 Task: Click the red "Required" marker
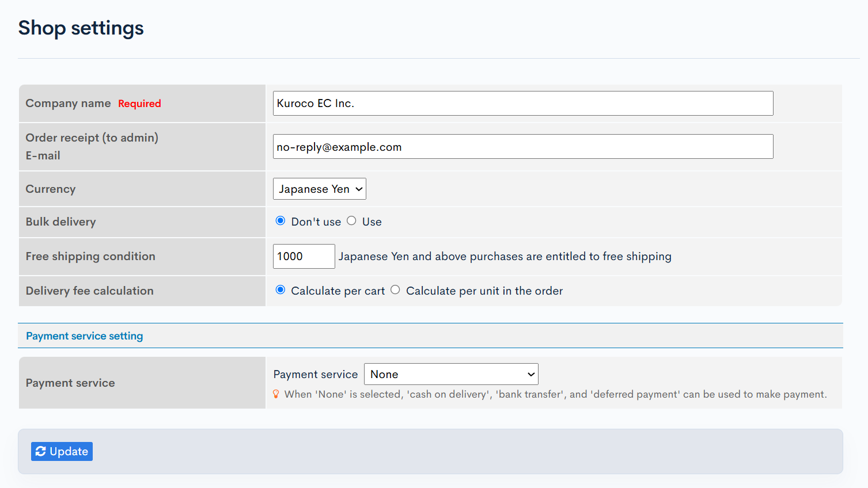[139, 104]
